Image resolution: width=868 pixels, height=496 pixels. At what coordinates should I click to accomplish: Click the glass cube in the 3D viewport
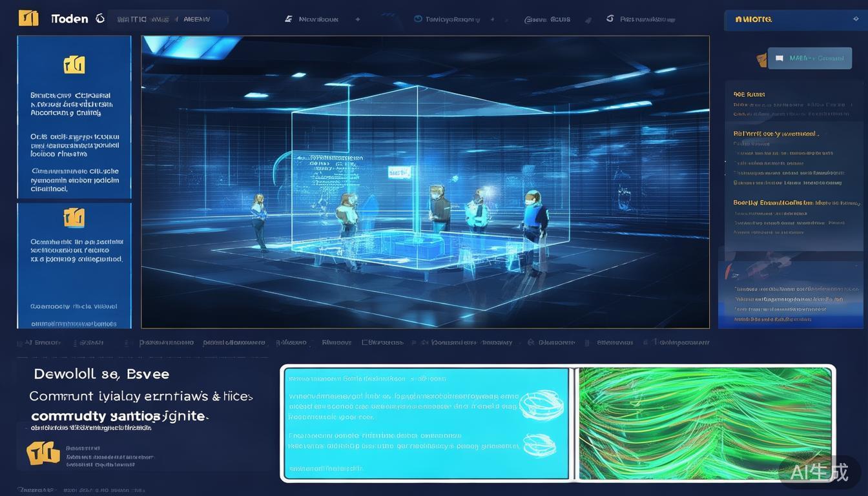pos(429,174)
